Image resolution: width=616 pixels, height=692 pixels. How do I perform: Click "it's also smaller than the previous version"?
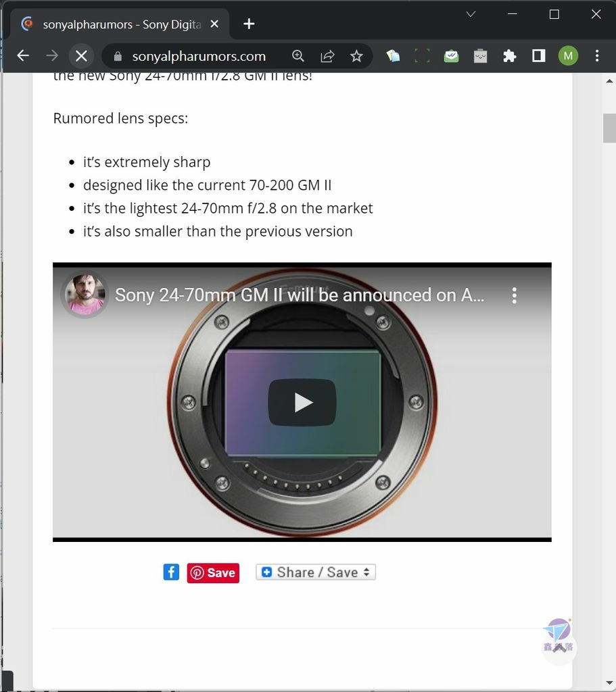click(x=218, y=231)
